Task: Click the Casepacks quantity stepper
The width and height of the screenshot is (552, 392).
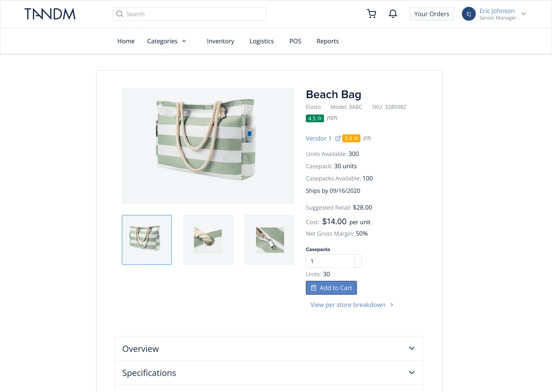Action: tap(358, 261)
